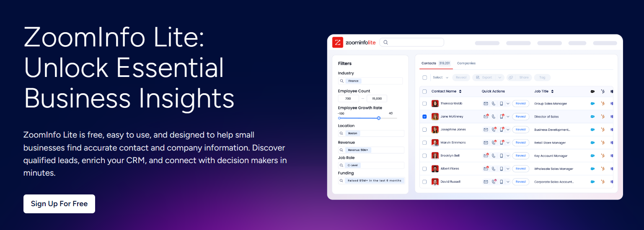
Task: Click Salesforce cloud icon in Albert Flores row
Action: pos(593,169)
